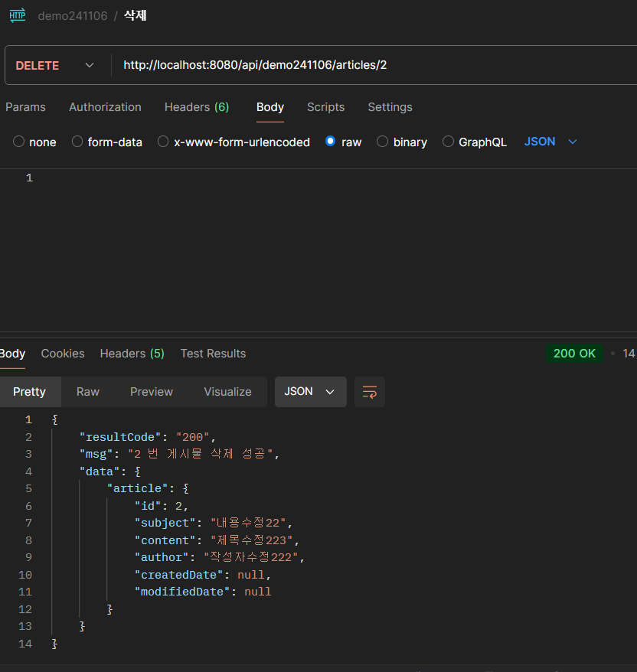This screenshot has height=672, width=637.
Task: Open the Authorization tab
Action: (105, 107)
